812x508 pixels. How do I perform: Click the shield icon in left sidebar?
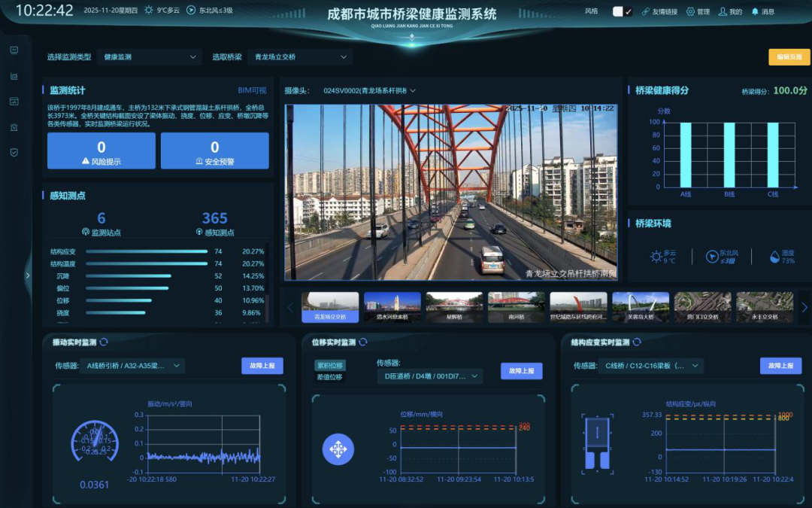[x=14, y=152]
